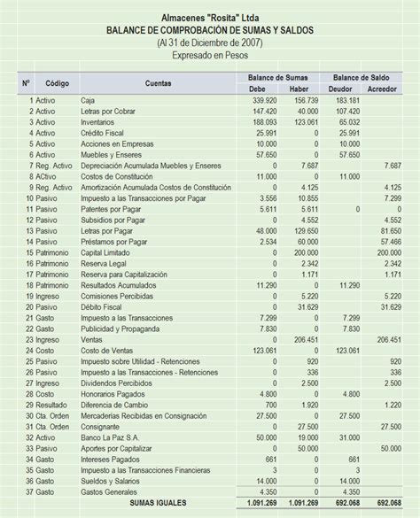Select the 'Deudor' column header
Viewport: 420px width, 518px height.
[340, 89]
